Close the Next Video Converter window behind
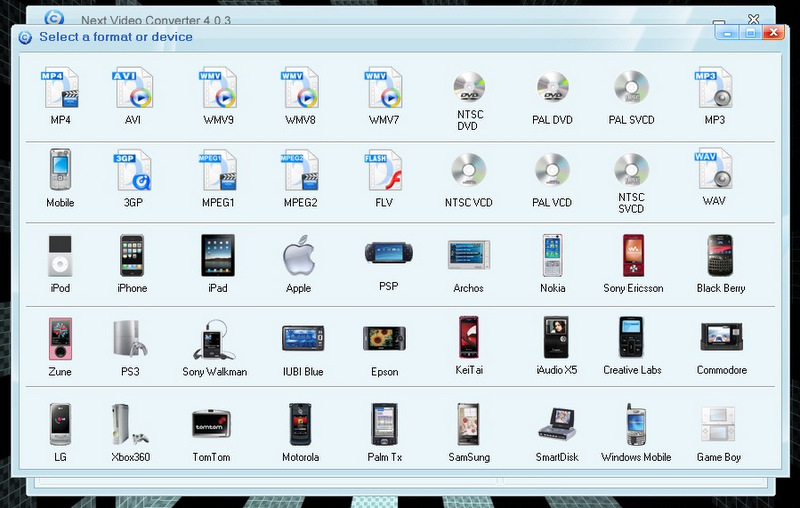The height and width of the screenshot is (508, 800). tap(754, 19)
